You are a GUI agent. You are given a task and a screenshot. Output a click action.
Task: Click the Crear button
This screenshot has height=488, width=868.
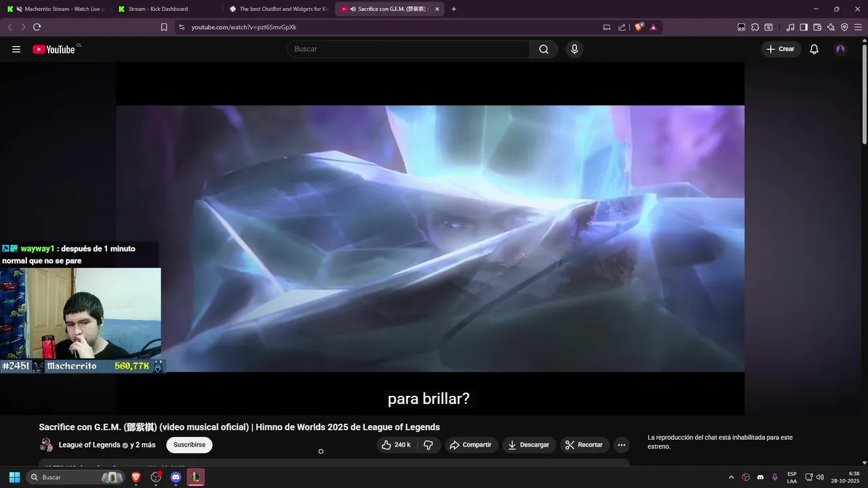(x=781, y=49)
